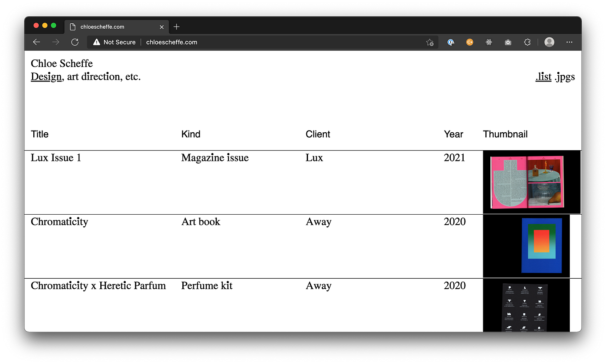Open the Extensions puzzle piece menu
Screen dimensions: 606x364
point(527,42)
